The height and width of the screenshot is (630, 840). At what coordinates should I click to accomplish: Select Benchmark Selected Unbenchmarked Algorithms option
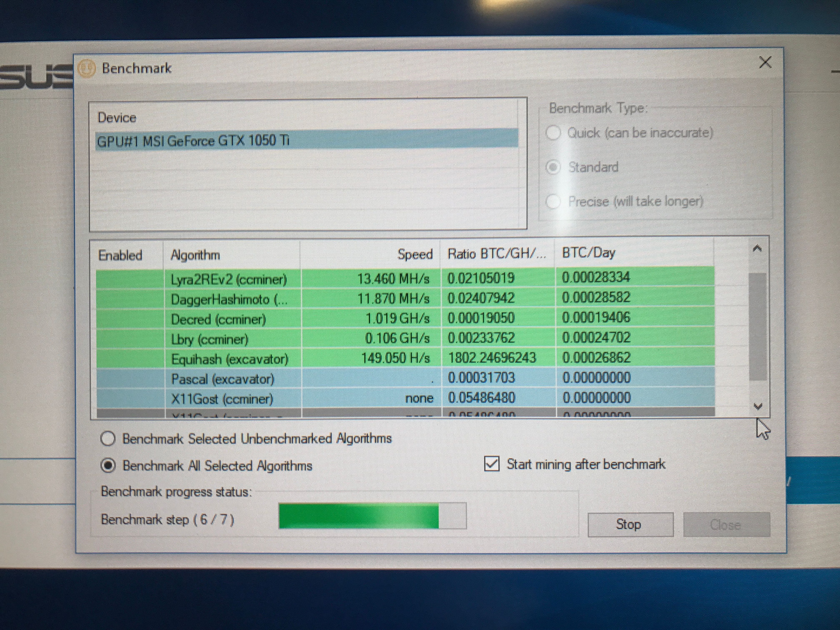[x=246, y=439]
